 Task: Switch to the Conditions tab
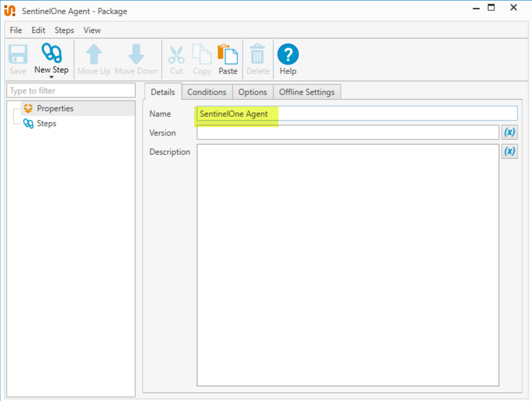tap(207, 92)
